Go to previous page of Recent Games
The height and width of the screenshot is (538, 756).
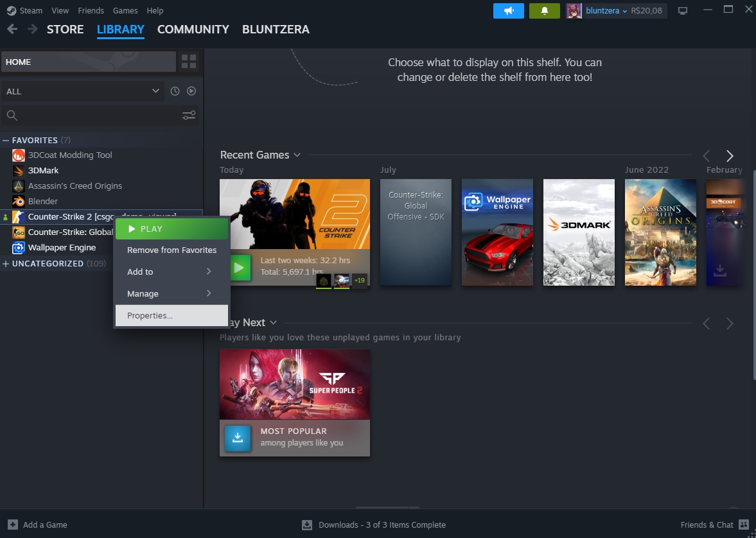click(x=707, y=156)
